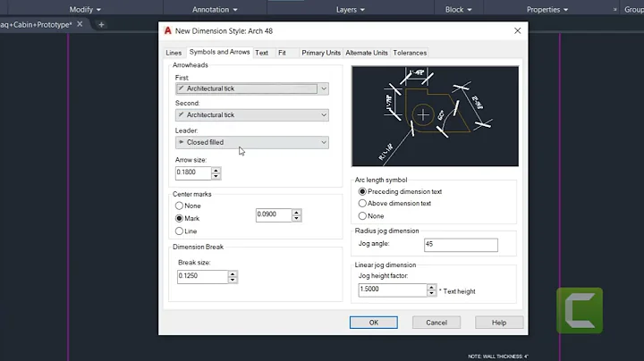Close the Cabin Prototype drawing tab
This screenshot has width=644, height=361.
pos(80,24)
